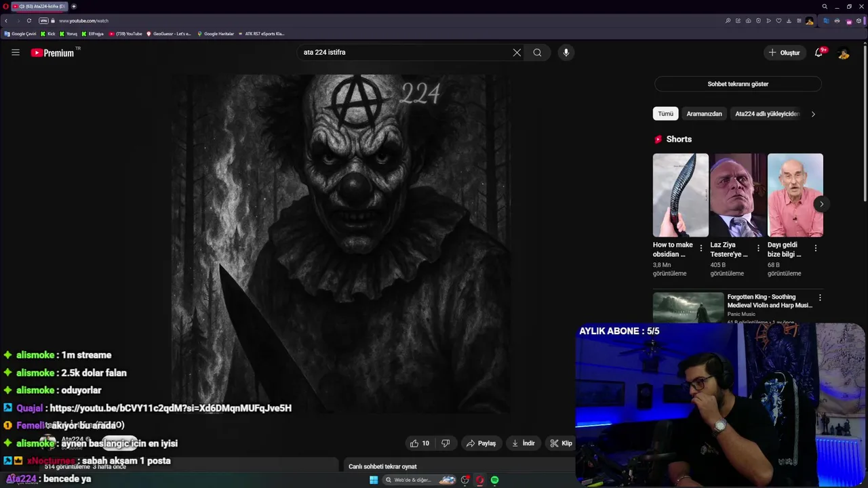
Task: Search tabs with top-right magnifier icon
Action: click(x=825, y=6)
